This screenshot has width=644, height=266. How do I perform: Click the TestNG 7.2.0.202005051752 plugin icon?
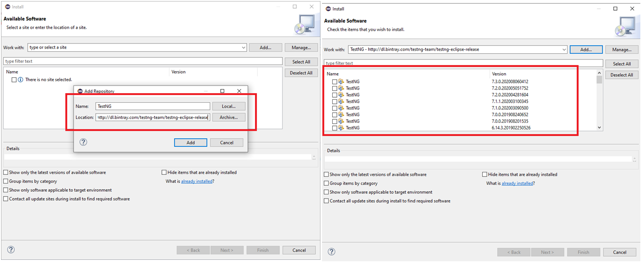[x=341, y=88]
